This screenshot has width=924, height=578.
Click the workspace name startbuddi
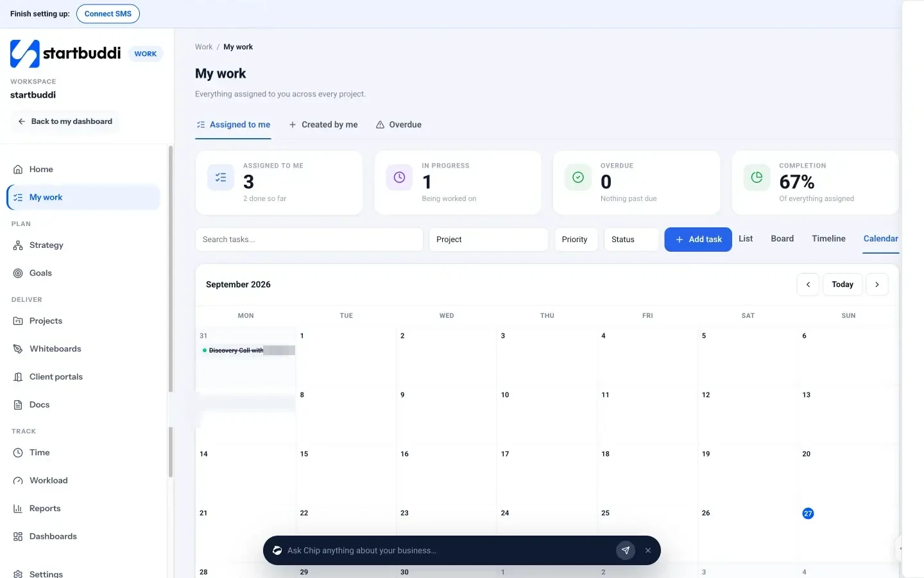pyautogui.click(x=33, y=95)
